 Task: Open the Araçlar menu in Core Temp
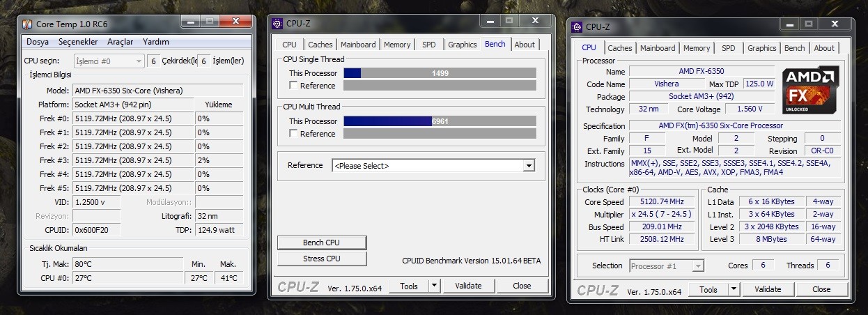click(x=121, y=42)
